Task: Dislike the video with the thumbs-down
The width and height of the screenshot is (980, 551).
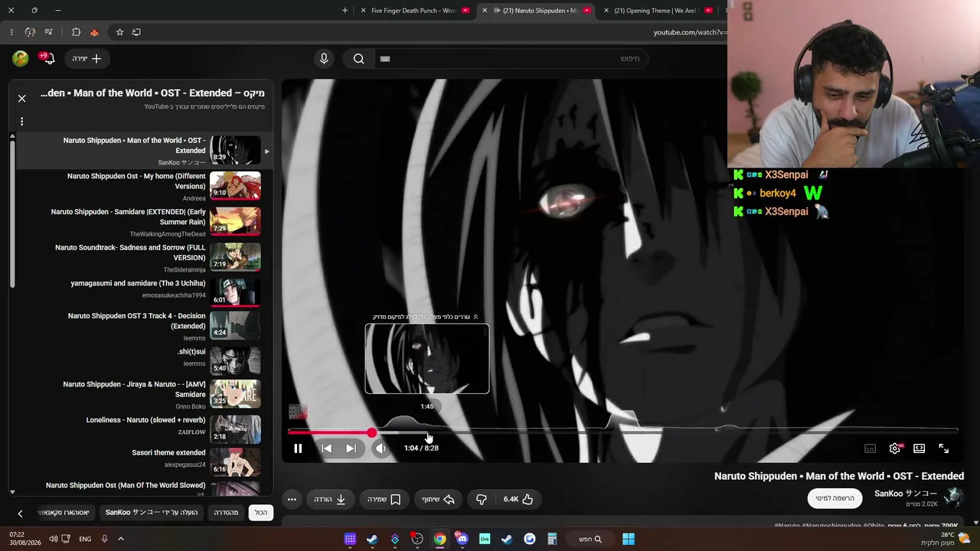Action: coord(481,499)
